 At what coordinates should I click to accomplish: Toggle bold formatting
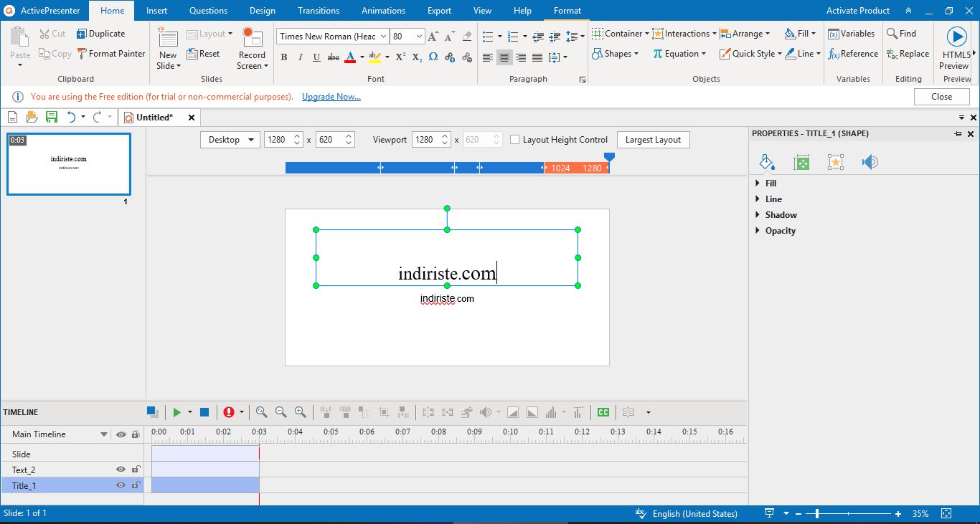[x=284, y=57]
